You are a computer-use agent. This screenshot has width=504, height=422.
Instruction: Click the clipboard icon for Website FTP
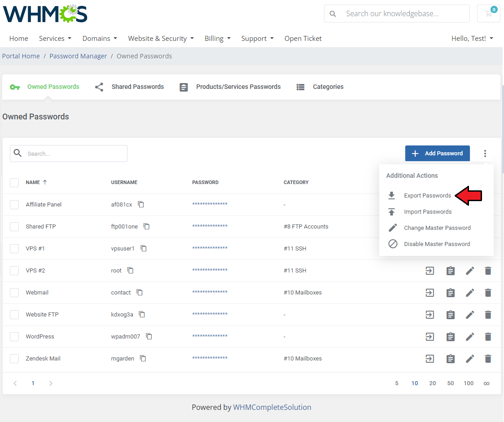(x=450, y=315)
